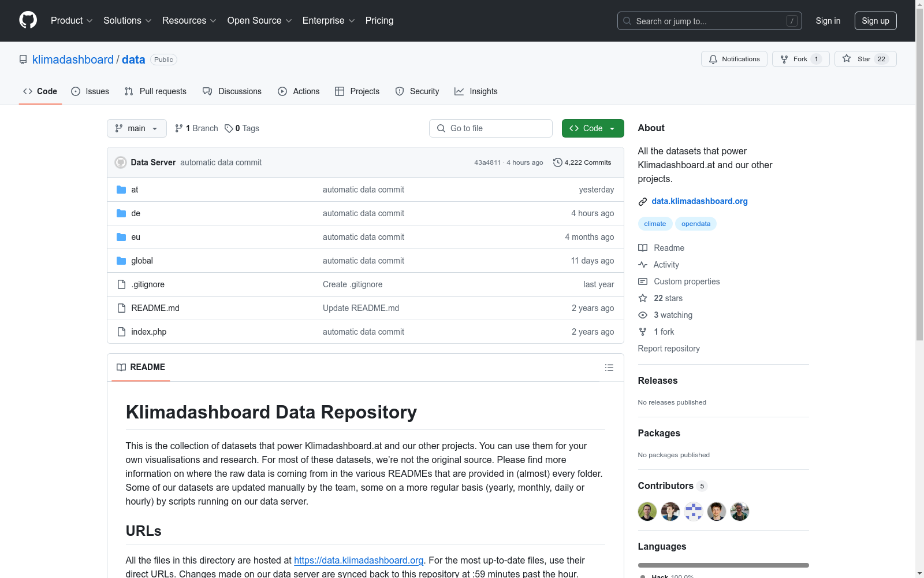This screenshot has height=578, width=924.
Task: Open the README outline list icon
Action: click(x=609, y=368)
